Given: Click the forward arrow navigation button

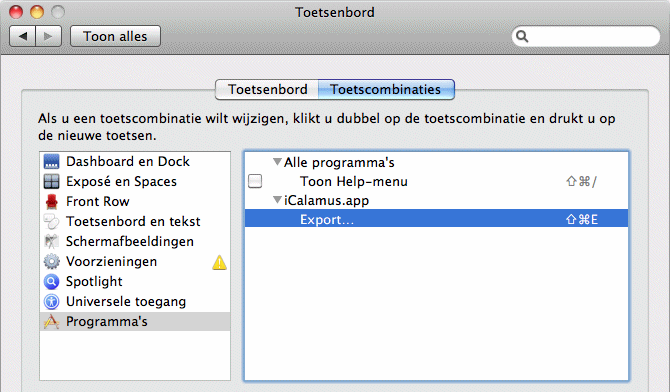Looking at the screenshot, I should (49, 36).
